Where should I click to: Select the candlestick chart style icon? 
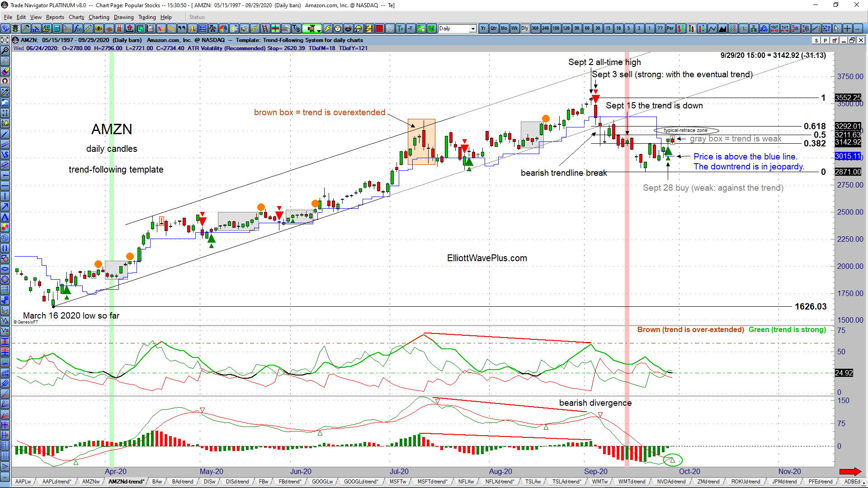691,28
